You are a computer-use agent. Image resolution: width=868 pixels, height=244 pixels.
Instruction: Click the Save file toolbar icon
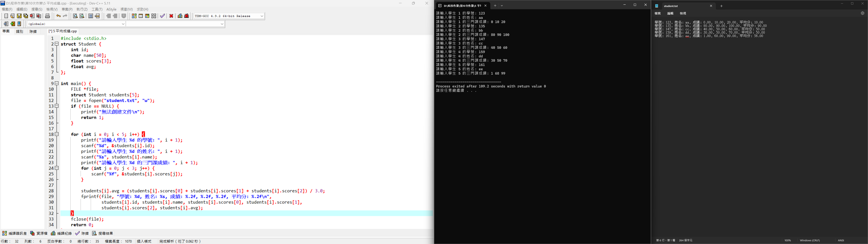(19, 16)
